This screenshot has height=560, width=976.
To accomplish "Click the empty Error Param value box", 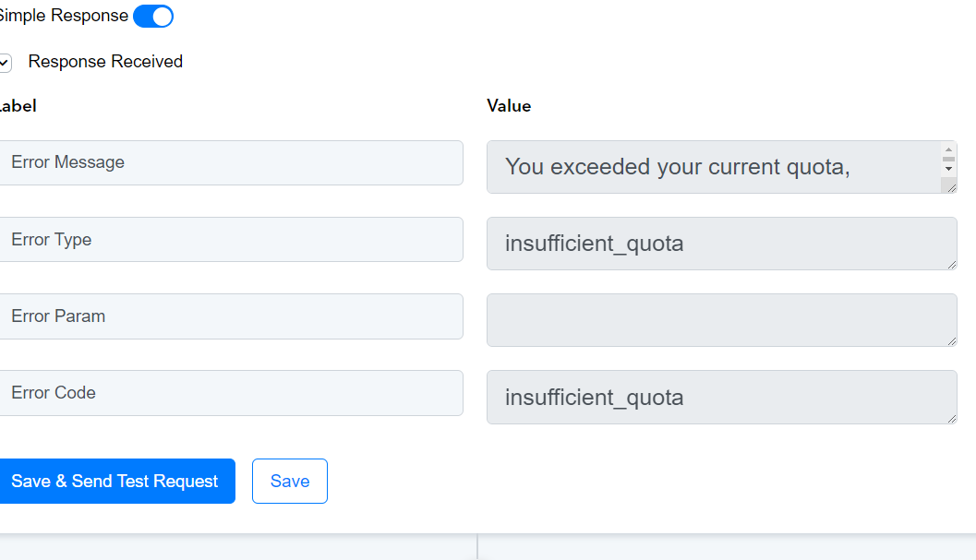I will (x=721, y=320).
